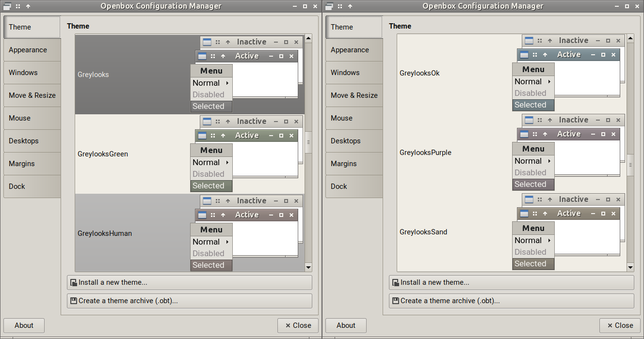Click Inactive titlebar in GreylooksSand preview

click(573, 200)
